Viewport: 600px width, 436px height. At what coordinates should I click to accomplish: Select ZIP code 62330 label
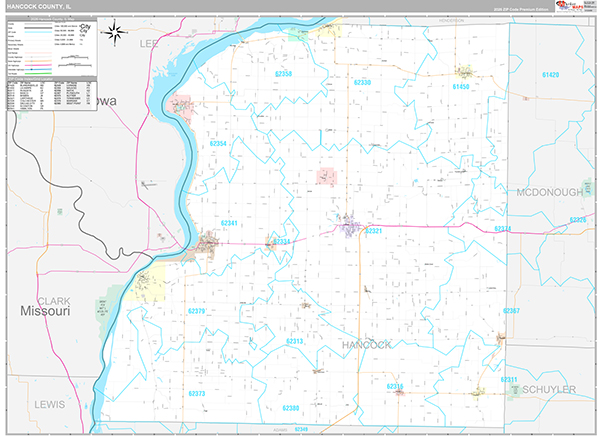(x=362, y=82)
